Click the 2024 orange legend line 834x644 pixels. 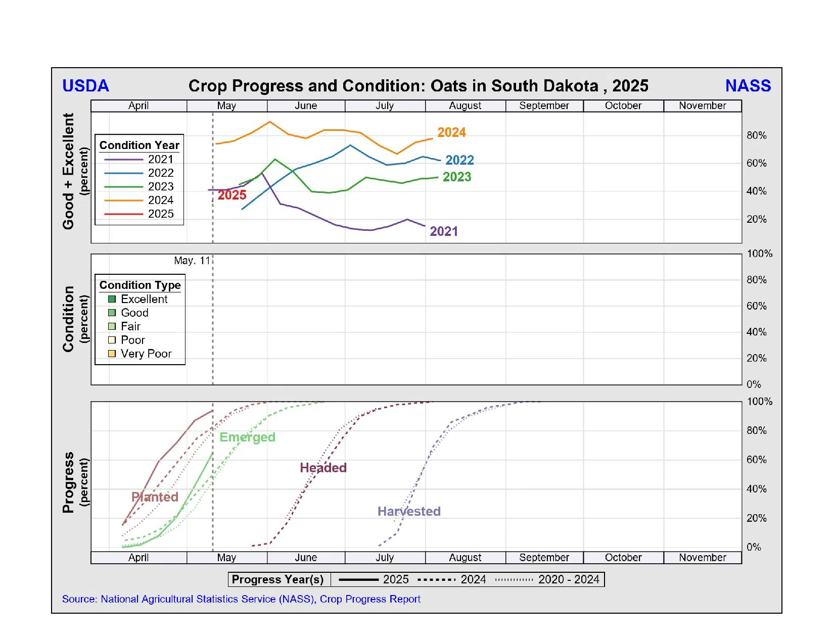[123, 201]
